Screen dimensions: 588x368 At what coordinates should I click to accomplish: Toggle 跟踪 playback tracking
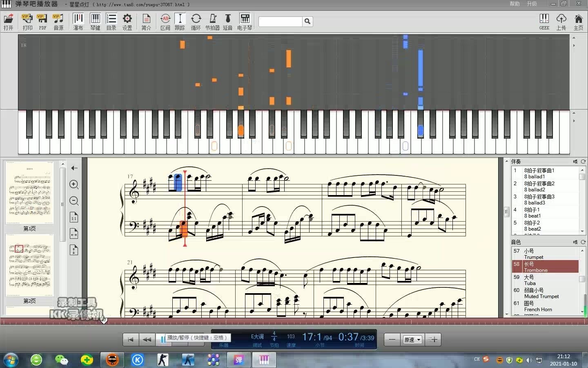180,22
